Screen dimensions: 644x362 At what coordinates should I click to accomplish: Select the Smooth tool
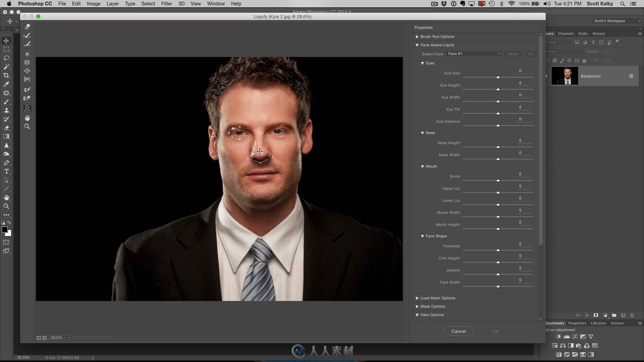(28, 44)
